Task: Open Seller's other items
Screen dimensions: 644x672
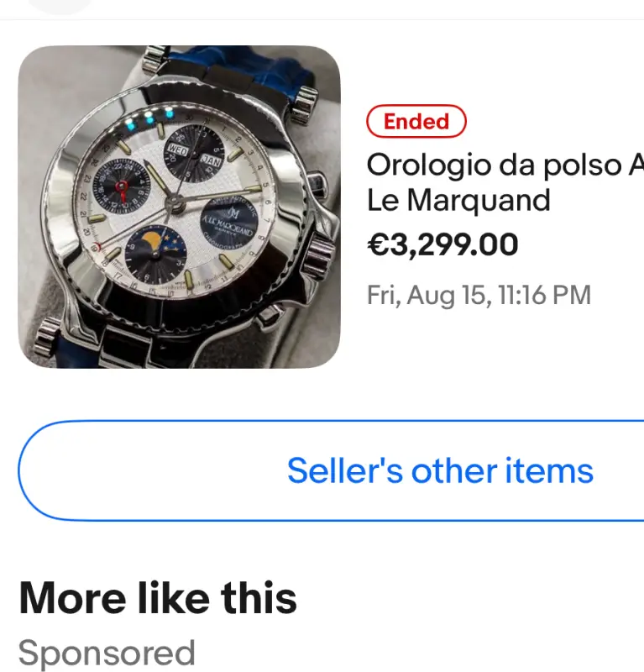Action: coord(440,470)
